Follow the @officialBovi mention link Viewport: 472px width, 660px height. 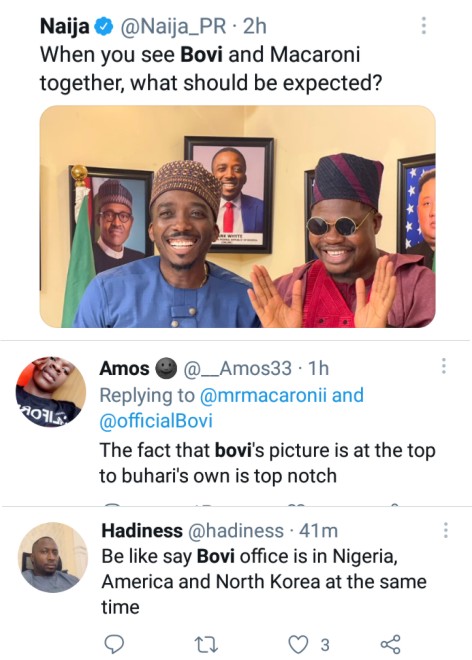coord(156,421)
